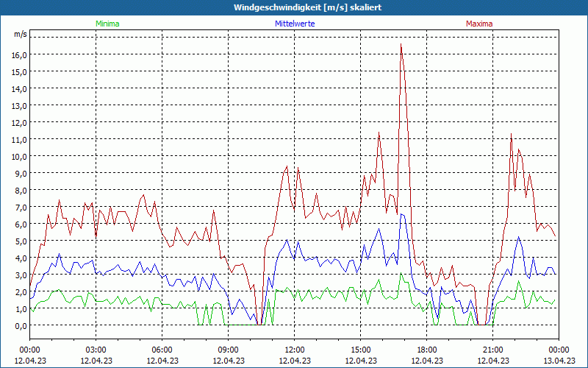Click the 16,0 y-axis value

click(x=20, y=54)
